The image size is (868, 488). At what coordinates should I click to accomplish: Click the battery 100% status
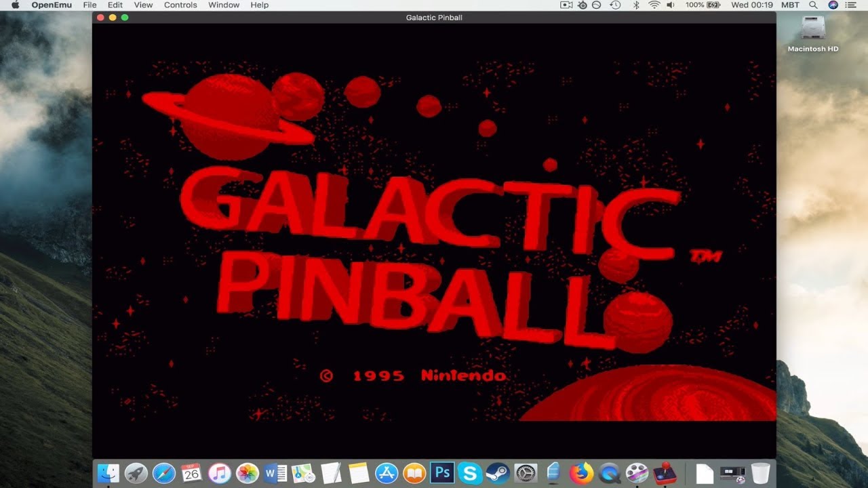[703, 5]
